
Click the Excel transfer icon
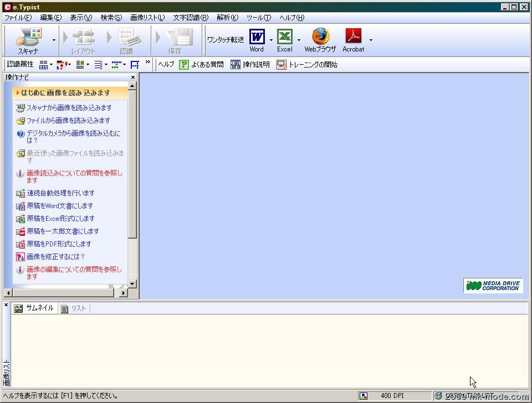point(284,38)
